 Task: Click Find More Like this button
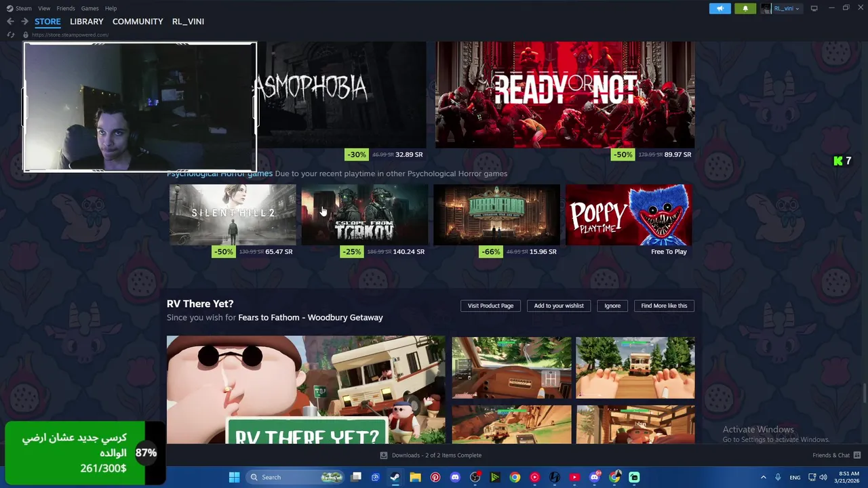[x=664, y=306]
